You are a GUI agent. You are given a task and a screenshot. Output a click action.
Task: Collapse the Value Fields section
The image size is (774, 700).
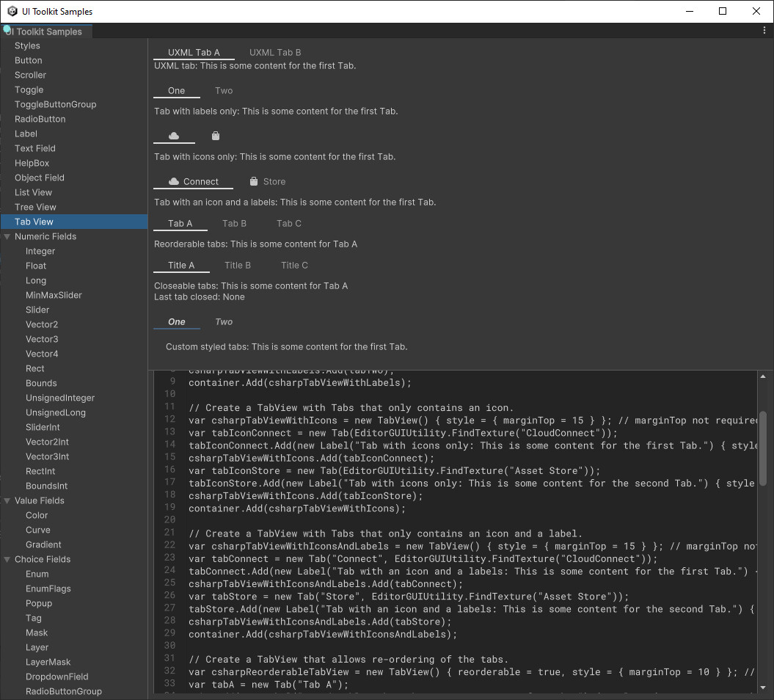coord(8,500)
